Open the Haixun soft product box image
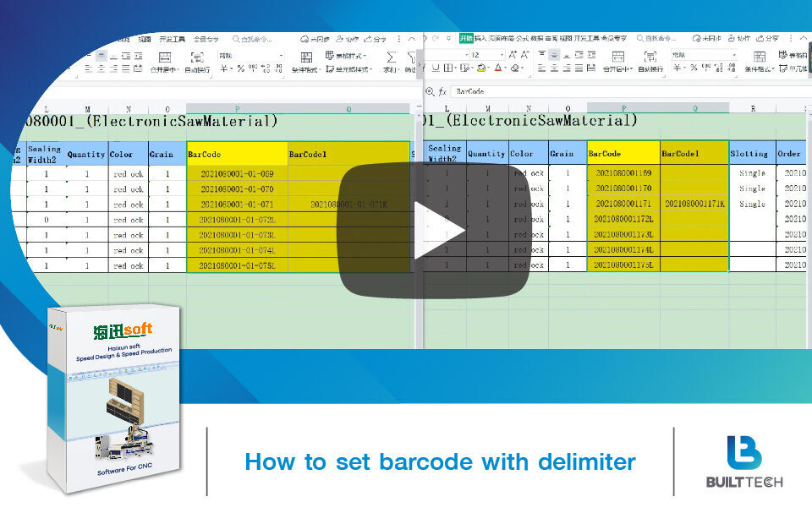The width and height of the screenshot is (812, 513). click(x=114, y=399)
